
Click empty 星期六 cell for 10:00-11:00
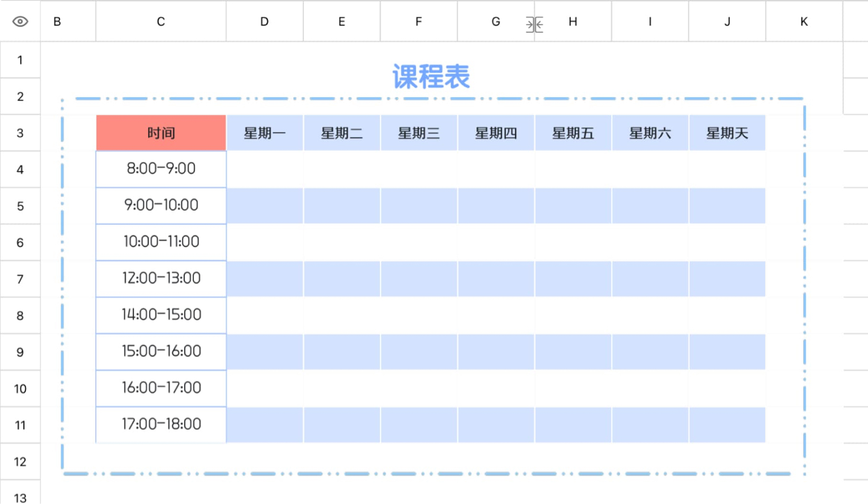[650, 242]
